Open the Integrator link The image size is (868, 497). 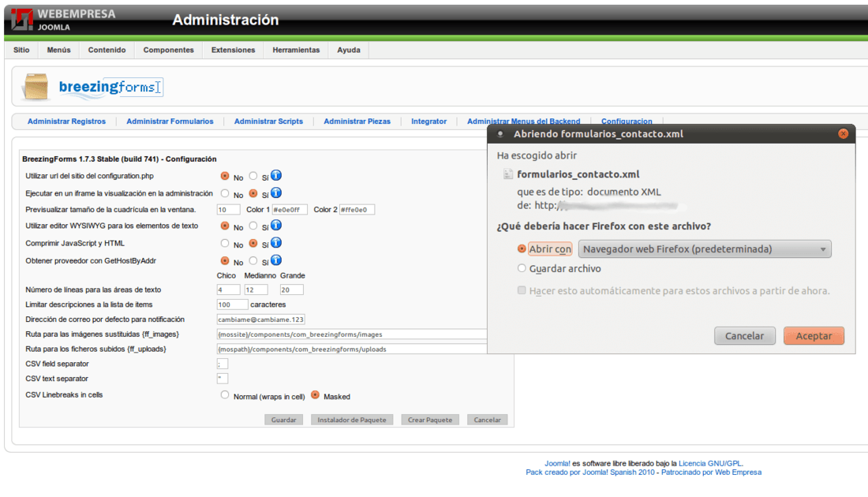click(x=429, y=121)
